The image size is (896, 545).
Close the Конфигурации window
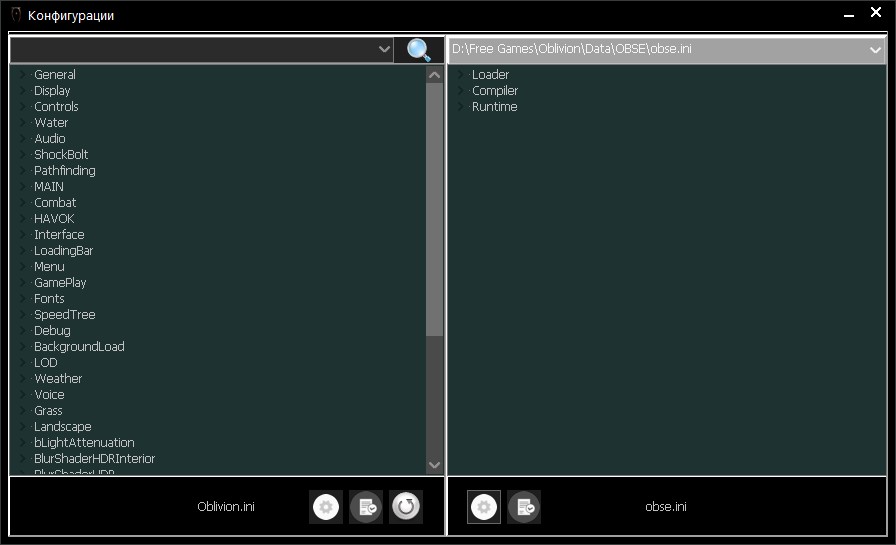click(x=876, y=14)
